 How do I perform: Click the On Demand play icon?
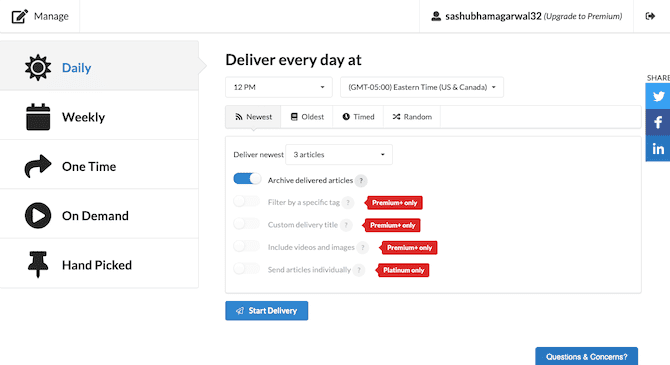[x=38, y=215]
